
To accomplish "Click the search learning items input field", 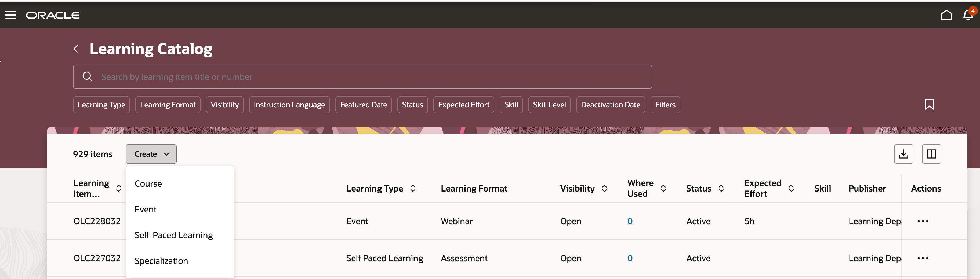I will pos(342,76).
